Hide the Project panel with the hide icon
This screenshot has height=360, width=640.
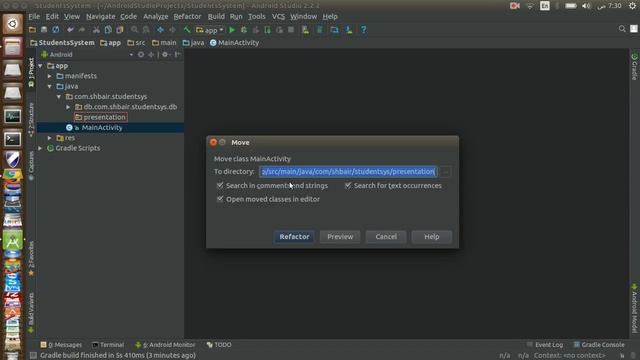(x=178, y=54)
